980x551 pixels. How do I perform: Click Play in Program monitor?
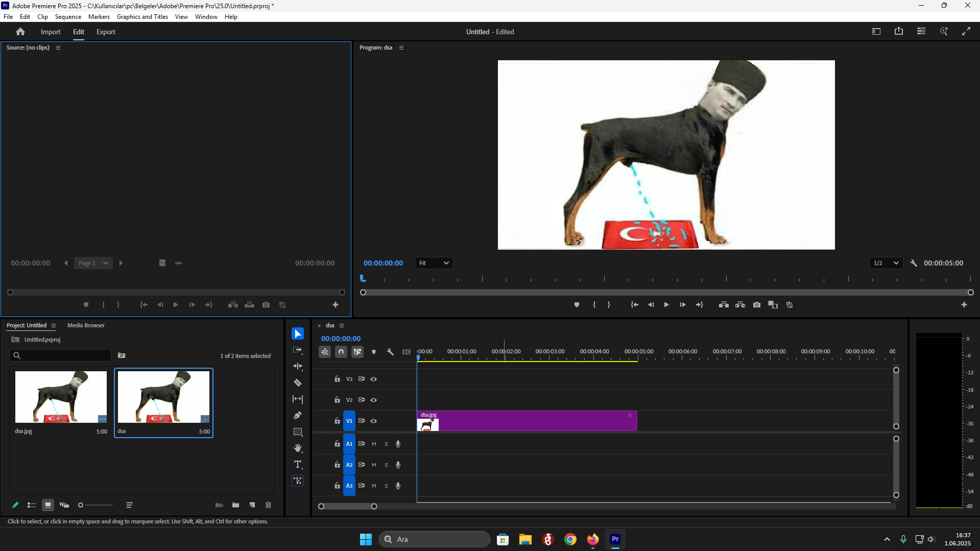pos(666,305)
